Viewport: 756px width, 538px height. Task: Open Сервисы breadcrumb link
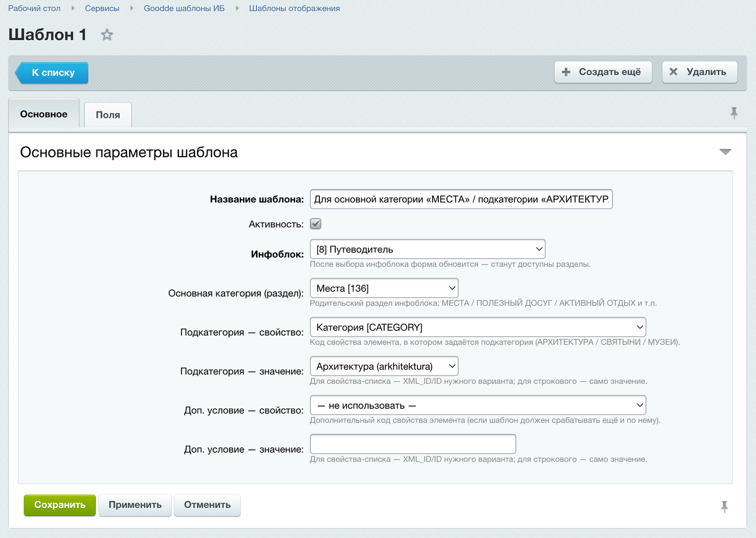102,8
